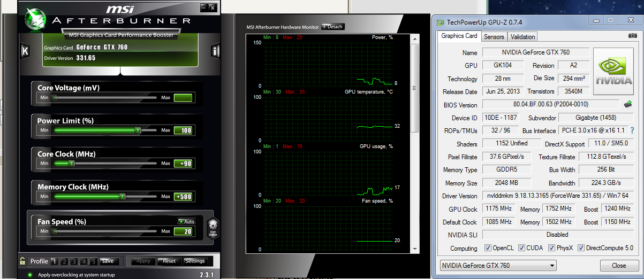Select profile slot 4
This screenshot has height=279, width=644.
click(84, 261)
